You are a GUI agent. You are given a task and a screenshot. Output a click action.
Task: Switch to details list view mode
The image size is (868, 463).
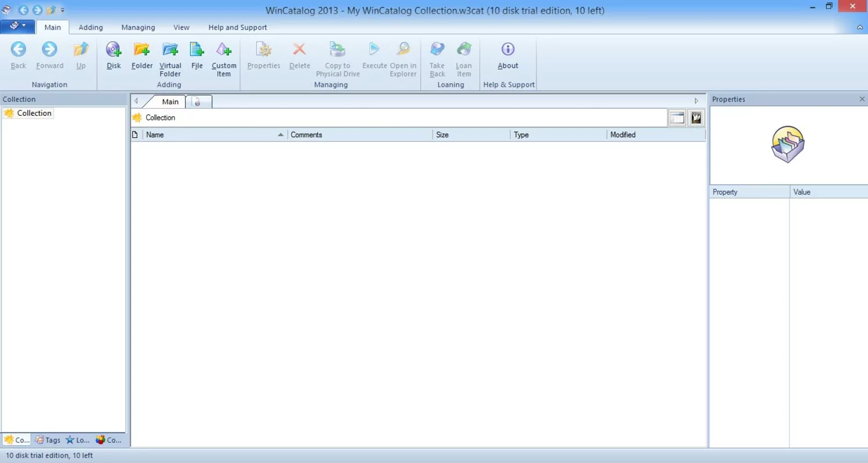pos(676,117)
